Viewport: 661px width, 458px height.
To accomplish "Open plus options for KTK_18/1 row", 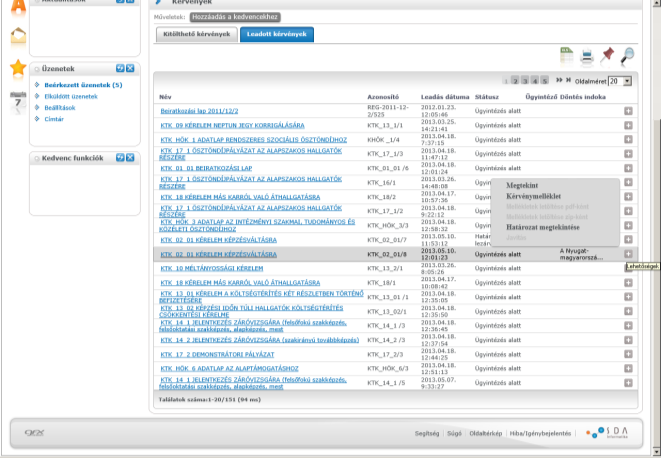I will pyautogui.click(x=628, y=283).
